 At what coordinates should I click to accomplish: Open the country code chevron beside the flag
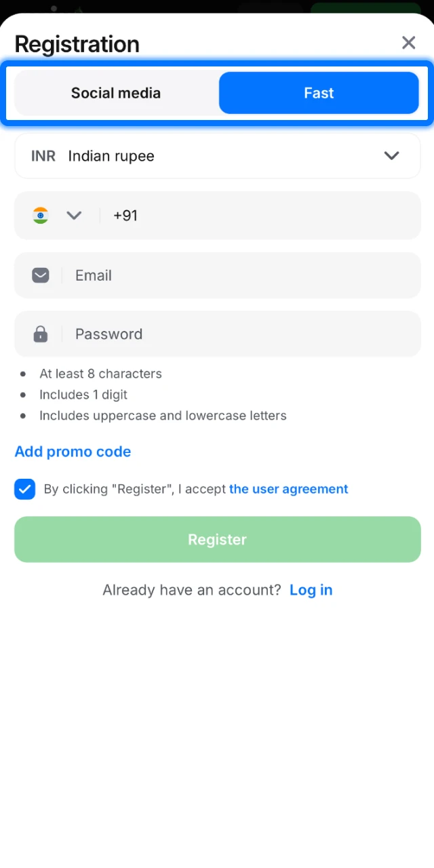[74, 215]
